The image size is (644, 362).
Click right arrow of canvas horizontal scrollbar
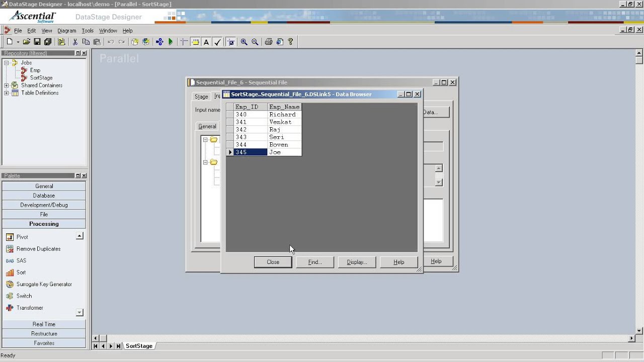click(x=632, y=338)
